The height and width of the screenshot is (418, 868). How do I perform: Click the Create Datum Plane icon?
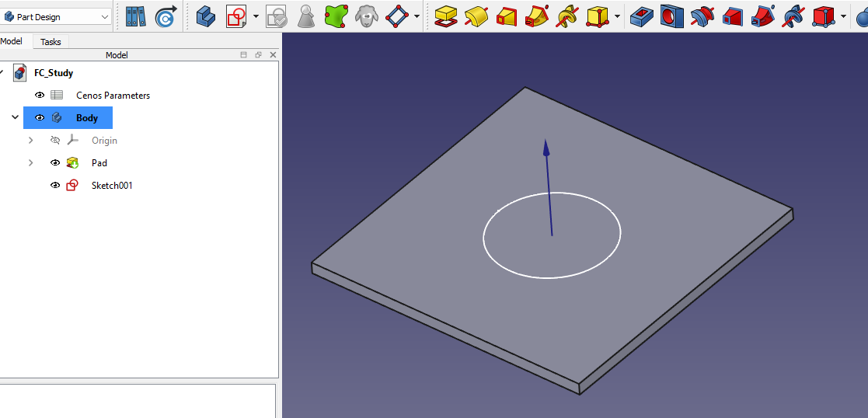(396, 17)
